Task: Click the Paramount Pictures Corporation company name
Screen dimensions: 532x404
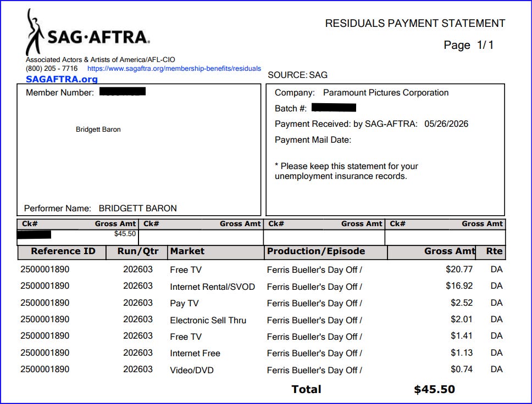Action: click(386, 93)
